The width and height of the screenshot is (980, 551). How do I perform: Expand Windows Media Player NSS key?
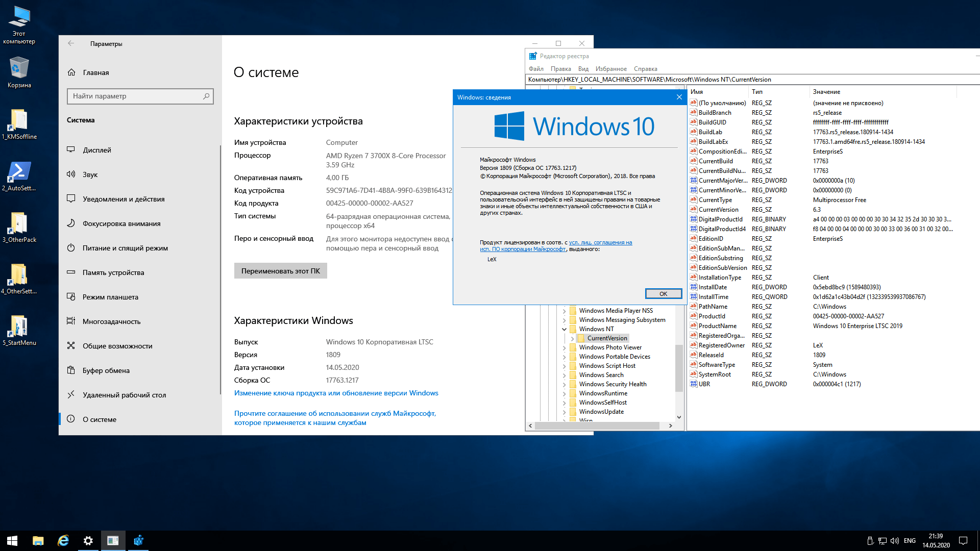564,311
